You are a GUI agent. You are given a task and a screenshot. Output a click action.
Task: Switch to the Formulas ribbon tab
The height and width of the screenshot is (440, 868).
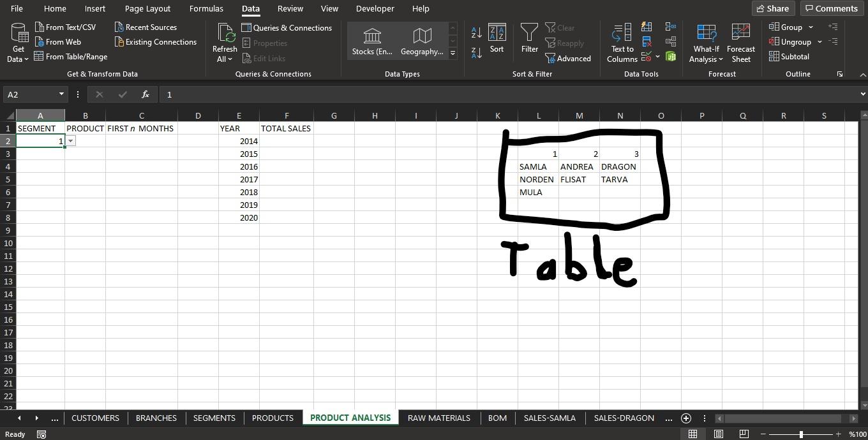[x=206, y=8]
